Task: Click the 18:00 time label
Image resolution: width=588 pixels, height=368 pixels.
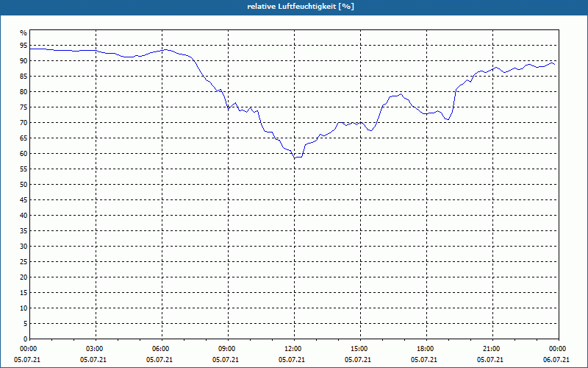Action: [x=426, y=349]
